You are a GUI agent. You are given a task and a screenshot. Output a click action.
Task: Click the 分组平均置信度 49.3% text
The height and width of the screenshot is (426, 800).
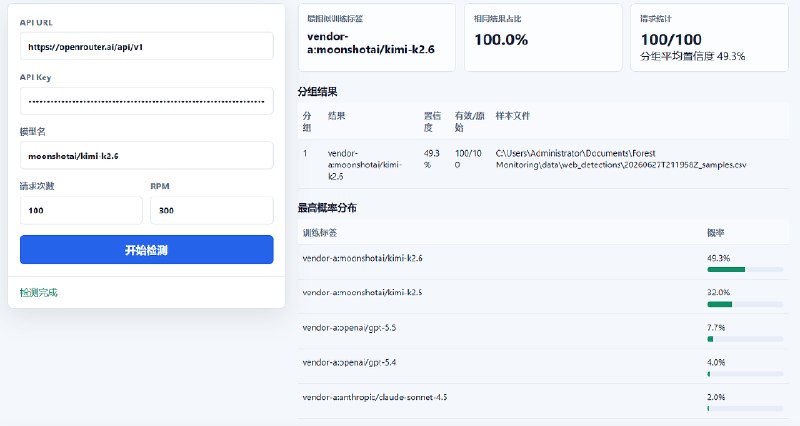pos(692,56)
